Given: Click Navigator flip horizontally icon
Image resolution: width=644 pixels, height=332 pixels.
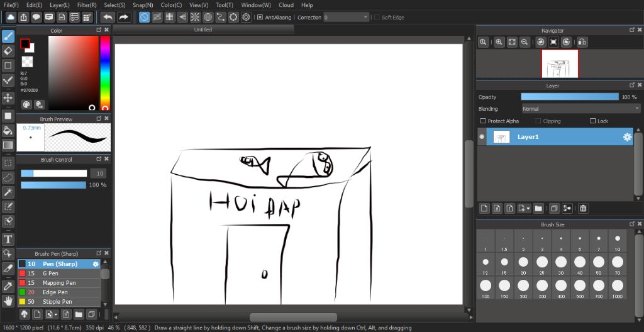Looking at the screenshot, I should pyautogui.click(x=582, y=42).
